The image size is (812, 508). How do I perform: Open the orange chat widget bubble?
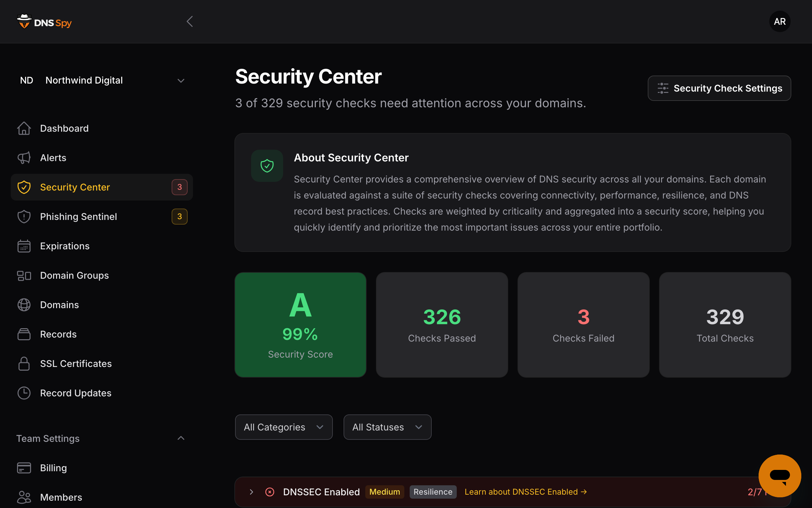pyautogui.click(x=780, y=476)
